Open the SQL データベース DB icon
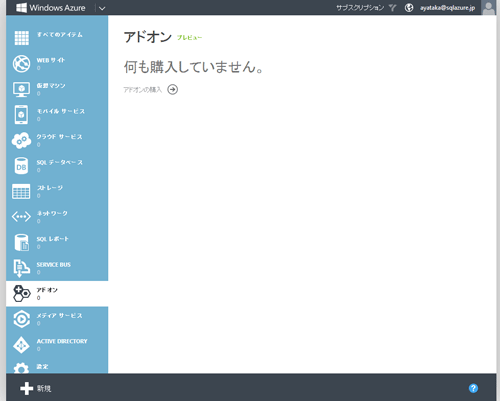Screen dimensions: 500x401 click(x=21, y=166)
